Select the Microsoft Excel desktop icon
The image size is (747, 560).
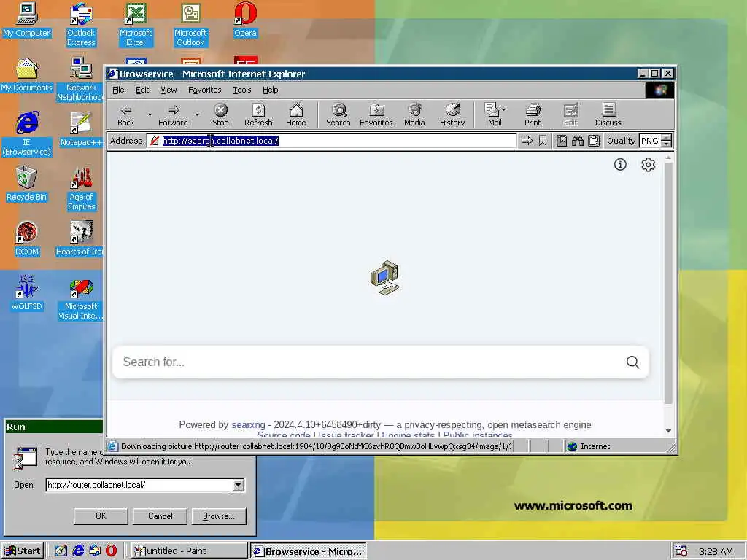[136, 25]
